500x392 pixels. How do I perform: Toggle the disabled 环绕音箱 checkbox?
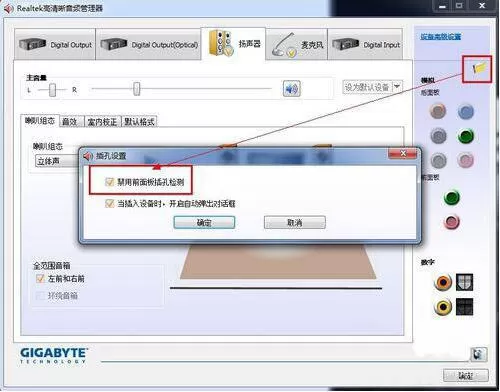point(40,296)
